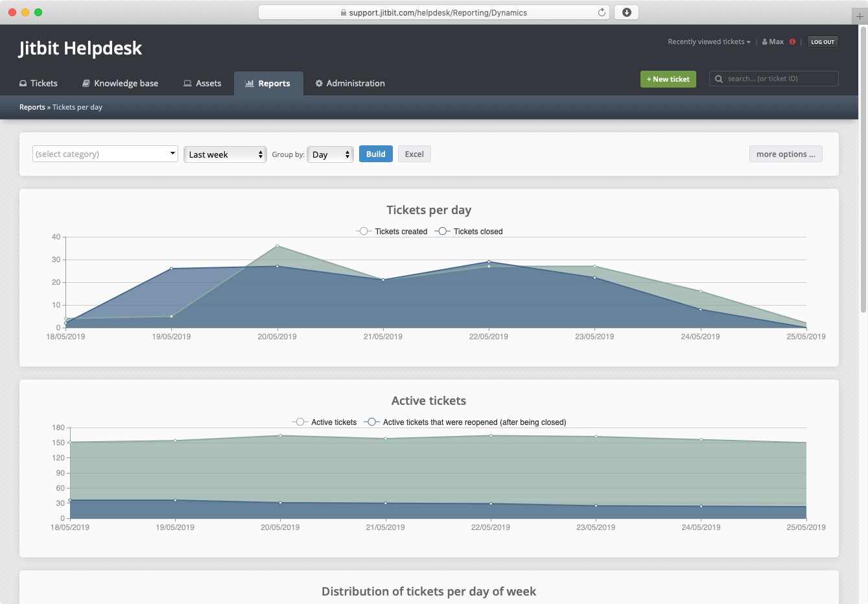Click the magnifier icon in the search box

(x=718, y=79)
